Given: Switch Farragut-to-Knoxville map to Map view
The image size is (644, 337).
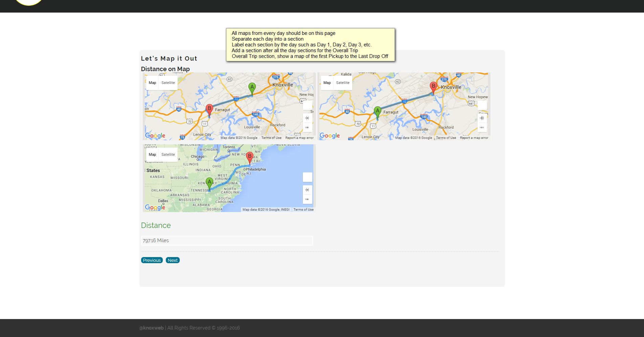Looking at the screenshot, I should tap(327, 83).
